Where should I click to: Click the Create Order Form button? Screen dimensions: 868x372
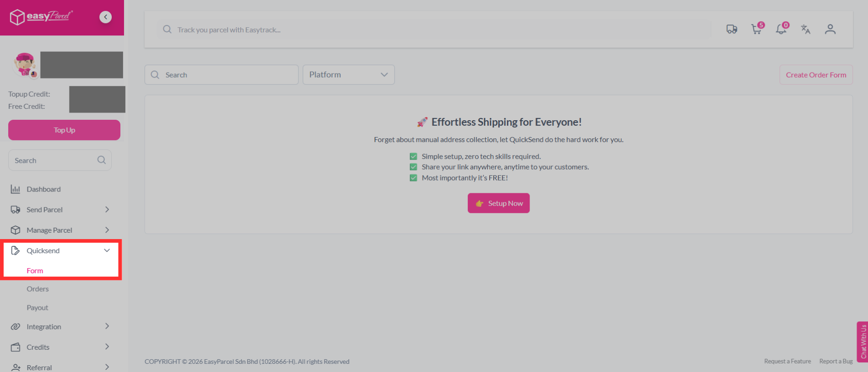[816, 75]
